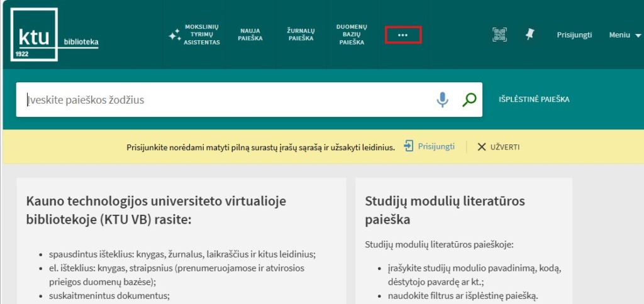The image size is (644, 304).
Task: Click the dropdown arrow beside Meniu
Action: (638, 36)
